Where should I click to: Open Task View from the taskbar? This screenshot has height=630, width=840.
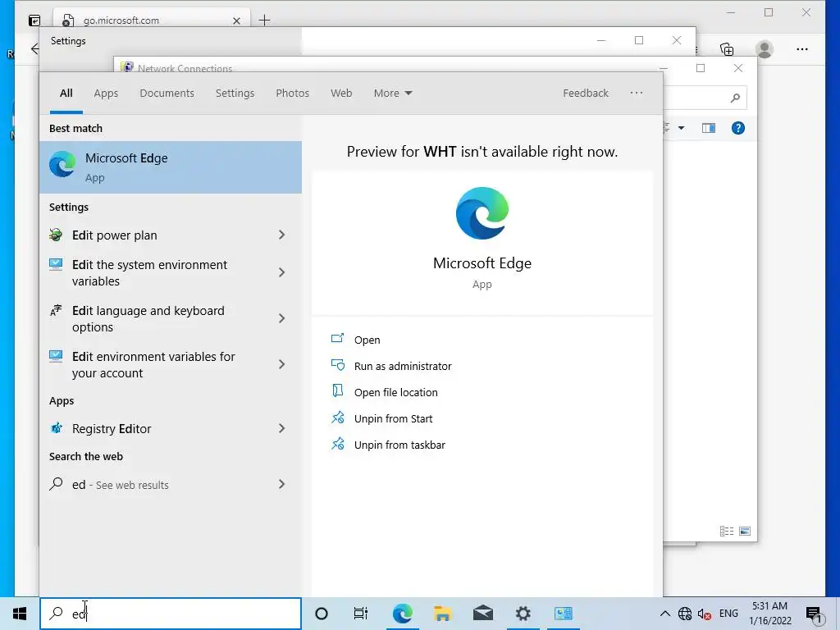coord(361,614)
